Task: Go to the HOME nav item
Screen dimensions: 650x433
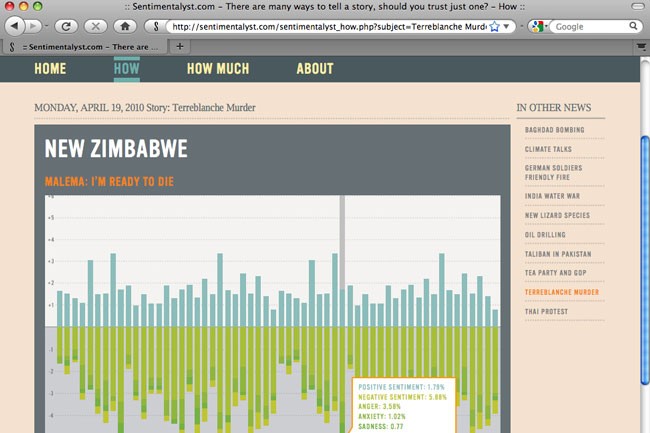Action: (50, 68)
